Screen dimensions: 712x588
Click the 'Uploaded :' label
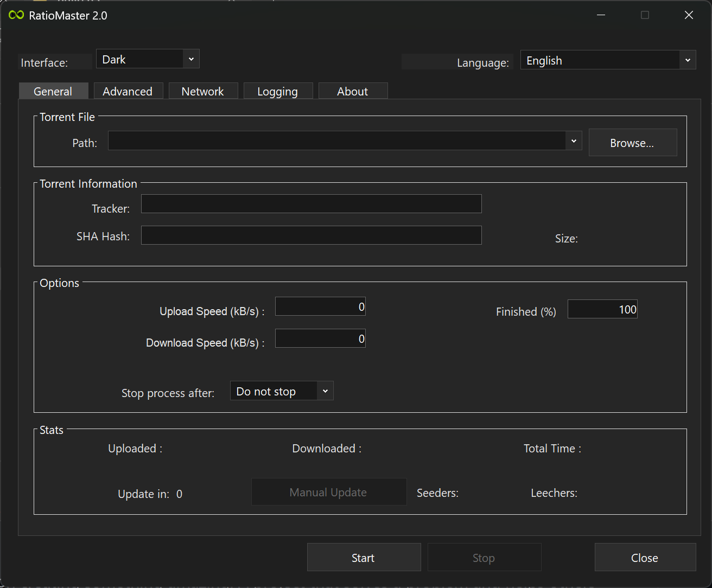[x=135, y=449]
